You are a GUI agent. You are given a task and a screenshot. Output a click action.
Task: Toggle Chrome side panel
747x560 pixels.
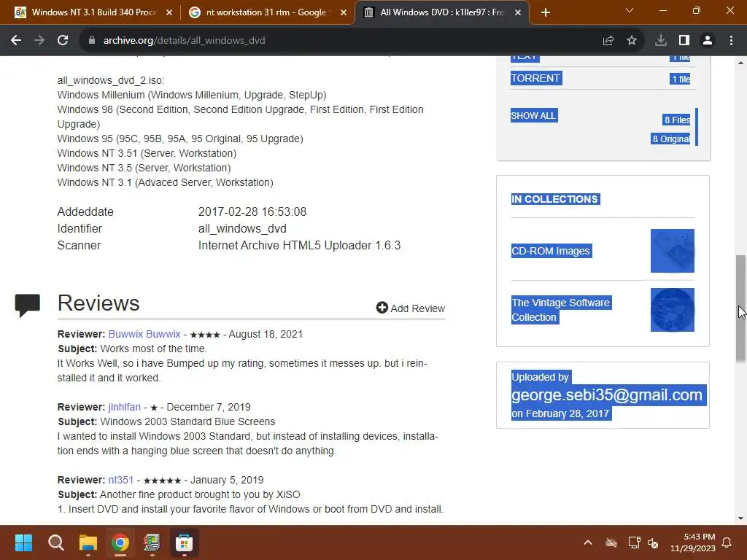(x=684, y=41)
